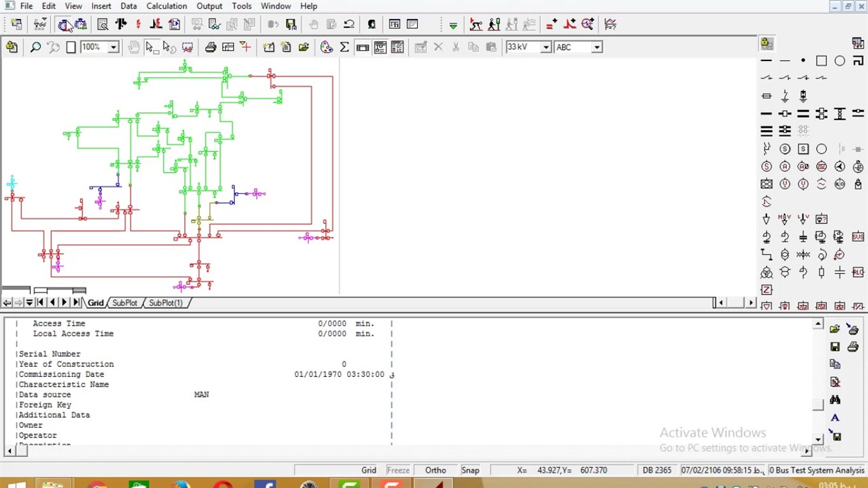Switch to the SubPlot(1) tab
Image resolution: width=868 pixels, height=488 pixels.
point(165,303)
